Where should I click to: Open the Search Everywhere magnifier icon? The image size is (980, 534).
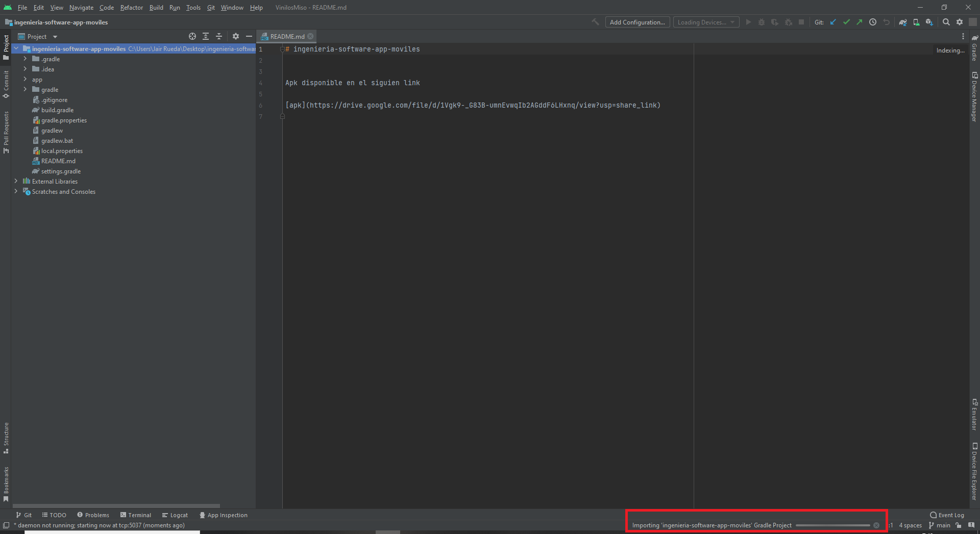(946, 22)
